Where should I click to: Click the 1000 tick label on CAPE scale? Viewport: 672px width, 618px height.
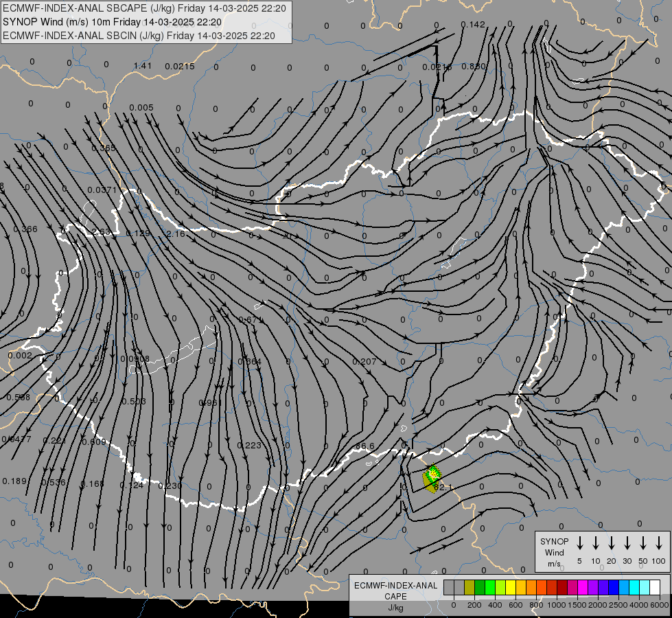tap(556, 605)
